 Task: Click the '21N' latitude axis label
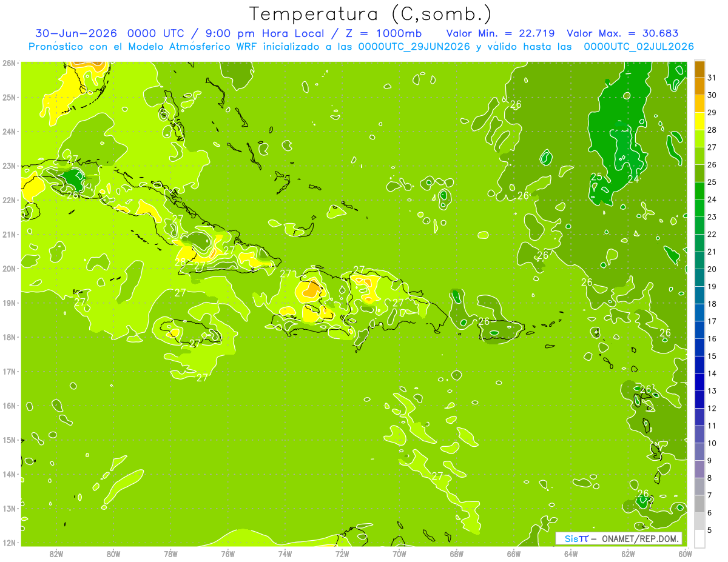(x=8, y=234)
